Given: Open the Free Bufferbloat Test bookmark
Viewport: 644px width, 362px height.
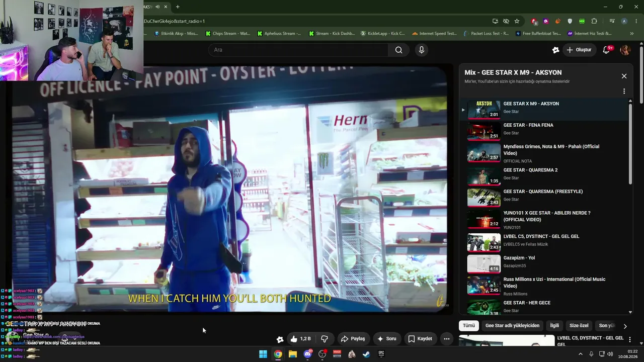Looking at the screenshot, I should (538, 34).
